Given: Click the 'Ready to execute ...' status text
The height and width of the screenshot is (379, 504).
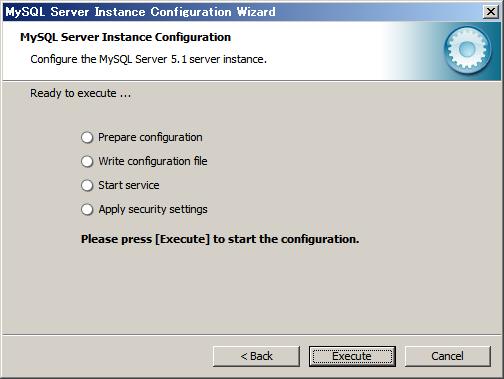Looking at the screenshot, I should point(81,93).
